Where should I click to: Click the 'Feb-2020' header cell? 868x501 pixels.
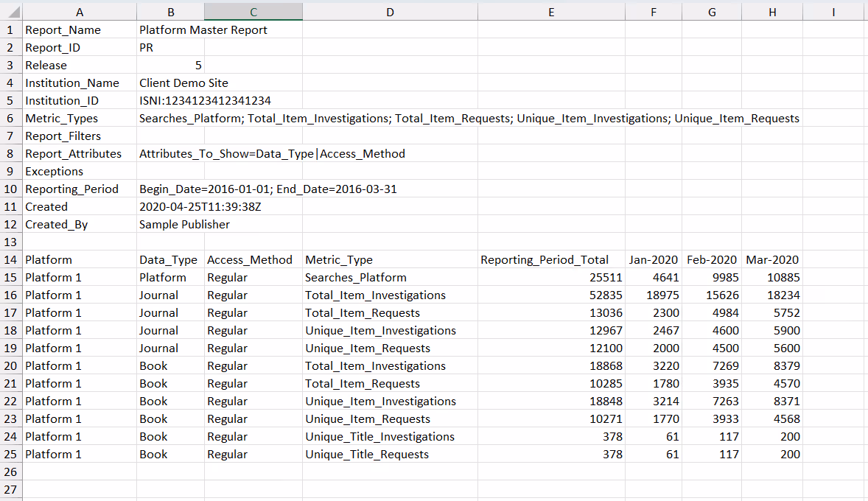[x=711, y=259]
